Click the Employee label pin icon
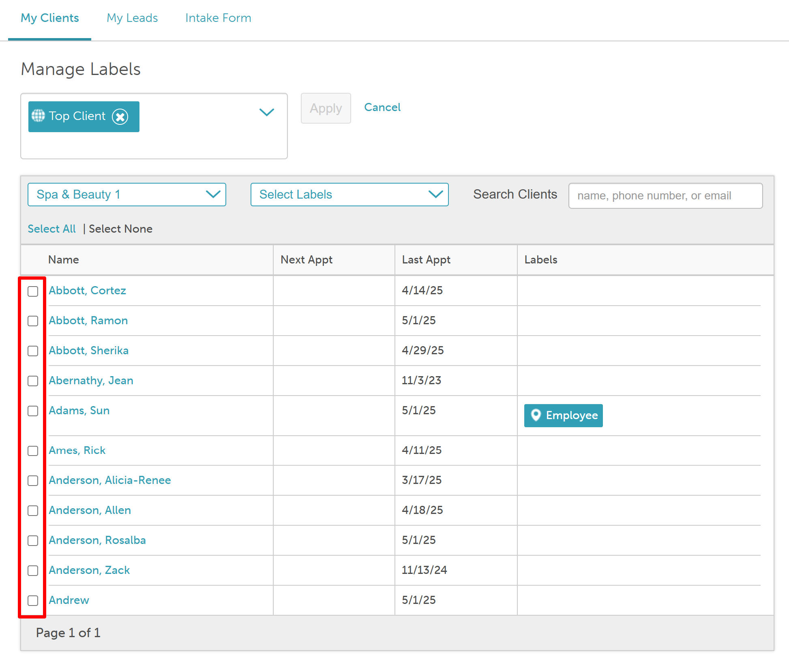Screen dimensions: 789x672 tap(536, 415)
